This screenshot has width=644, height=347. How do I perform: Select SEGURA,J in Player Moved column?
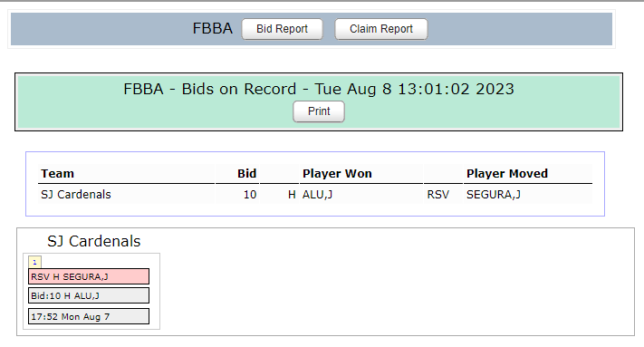494,194
